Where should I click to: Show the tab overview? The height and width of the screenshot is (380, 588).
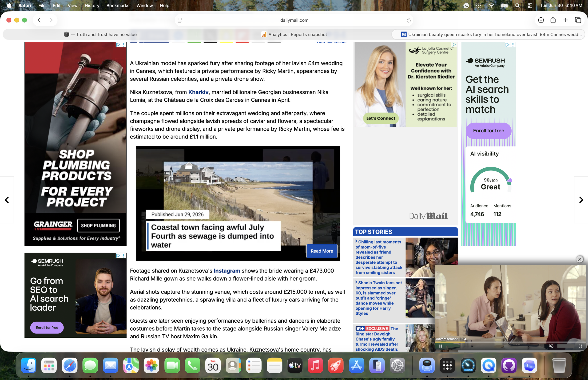pyautogui.click(x=578, y=20)
